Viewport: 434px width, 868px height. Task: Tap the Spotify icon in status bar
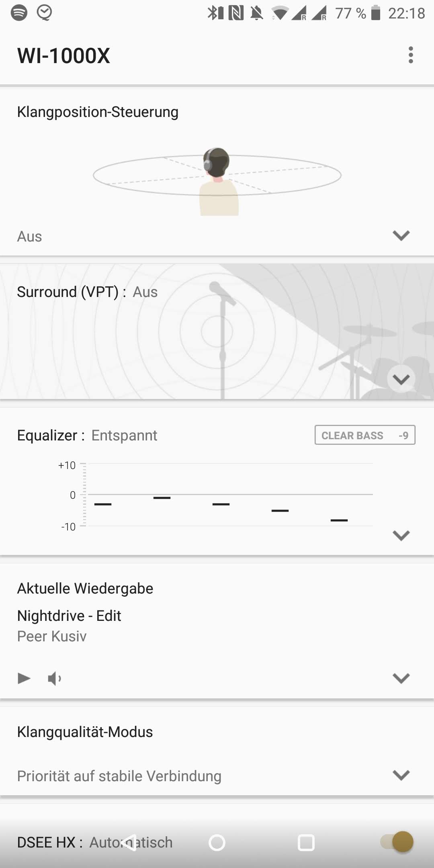pyautogui.click(x=19, y=13)
